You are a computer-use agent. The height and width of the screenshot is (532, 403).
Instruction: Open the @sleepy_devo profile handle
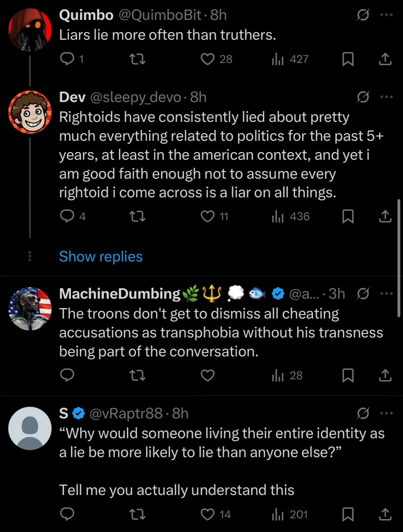(136, 97)
